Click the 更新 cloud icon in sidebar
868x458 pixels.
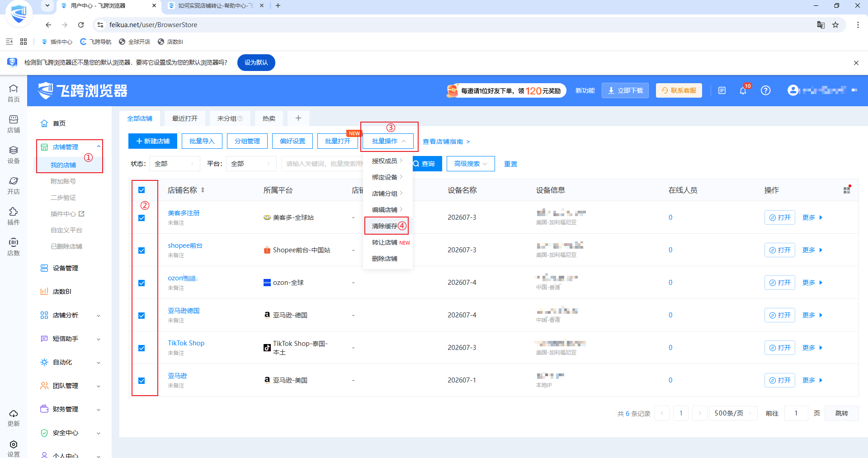coord(14,418)
